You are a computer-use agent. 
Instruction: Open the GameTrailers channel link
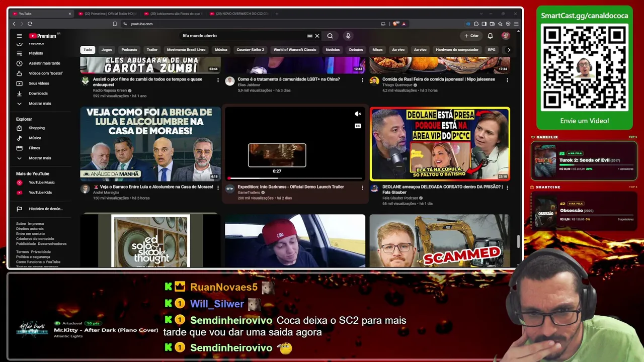[x=250, y=192]
